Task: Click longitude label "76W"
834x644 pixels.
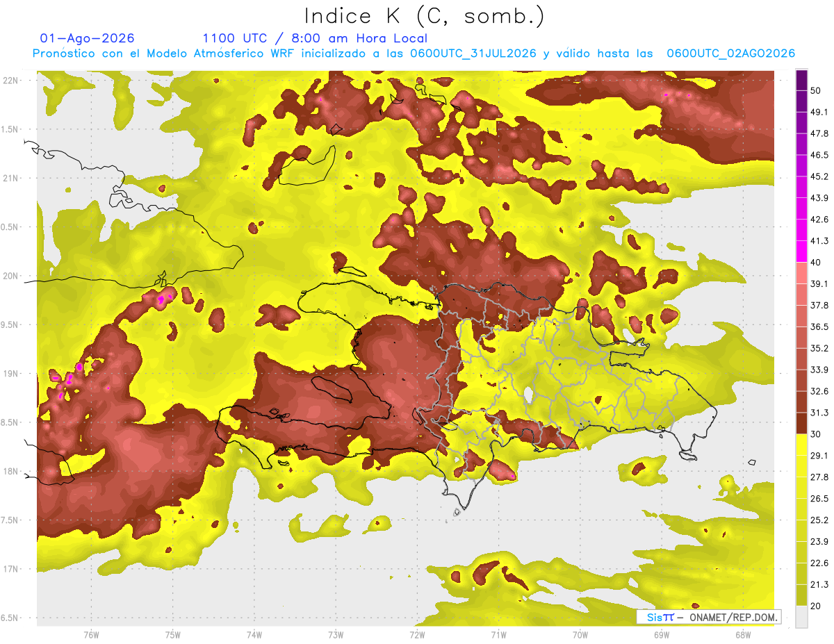Action: coord(91,635)
